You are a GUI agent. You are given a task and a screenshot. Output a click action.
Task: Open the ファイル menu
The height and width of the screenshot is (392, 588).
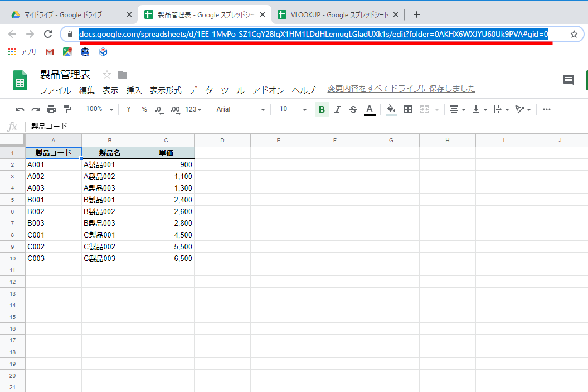[x=56, y=90]
